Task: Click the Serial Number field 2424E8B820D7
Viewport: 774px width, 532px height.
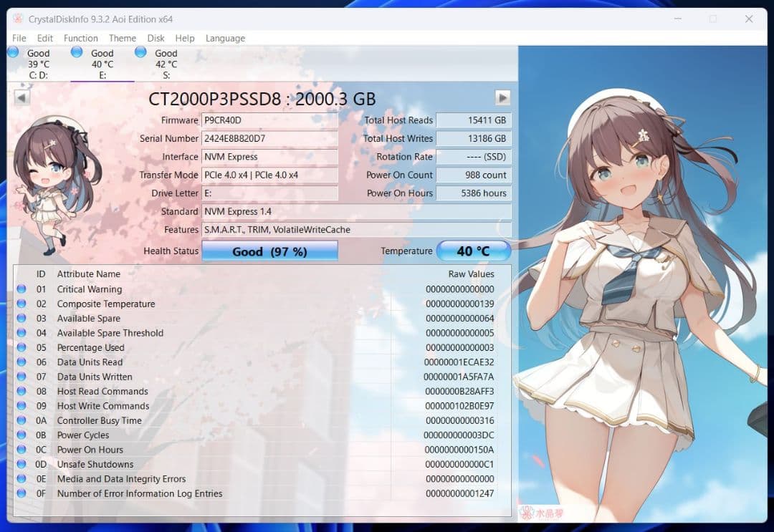Action: tap(269, 138)
